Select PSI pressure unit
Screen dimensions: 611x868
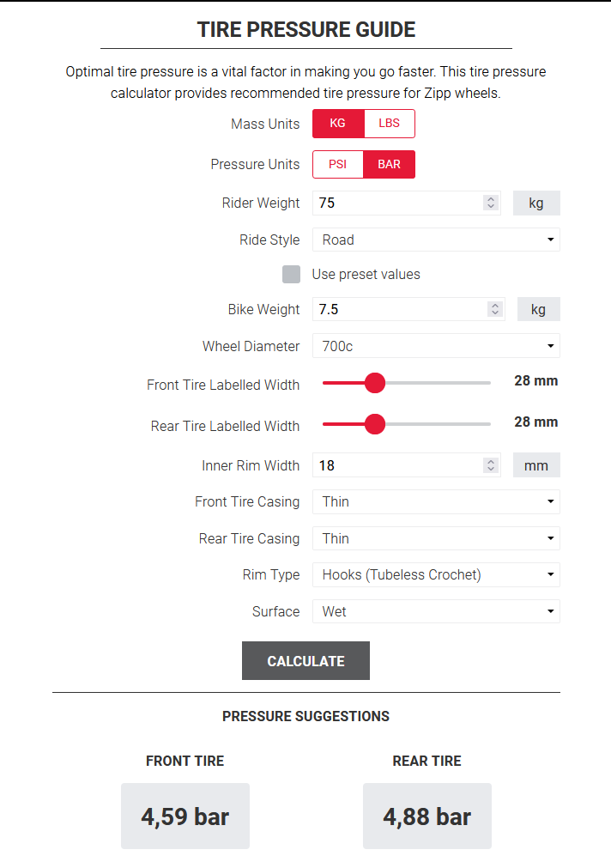[x=338, y=164]
